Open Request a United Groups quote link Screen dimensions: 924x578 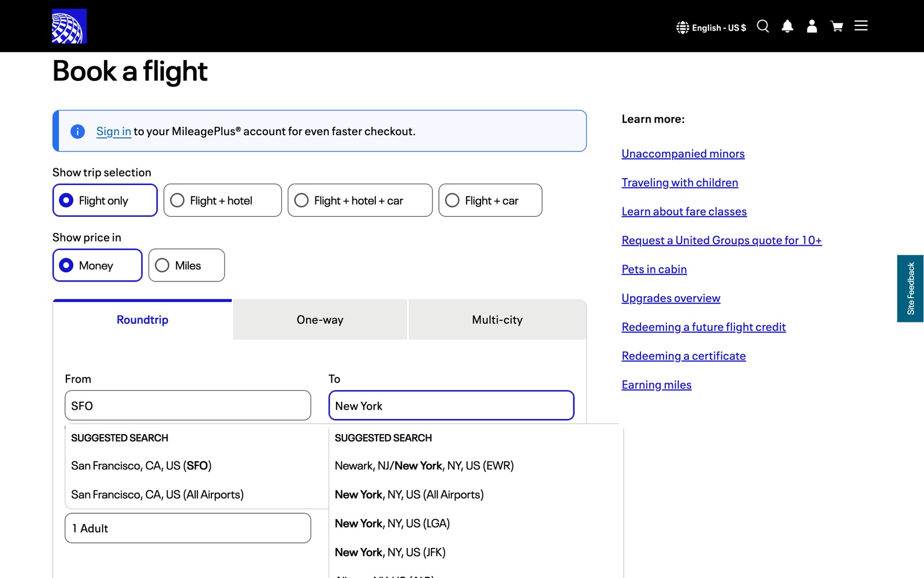(722, 240)
